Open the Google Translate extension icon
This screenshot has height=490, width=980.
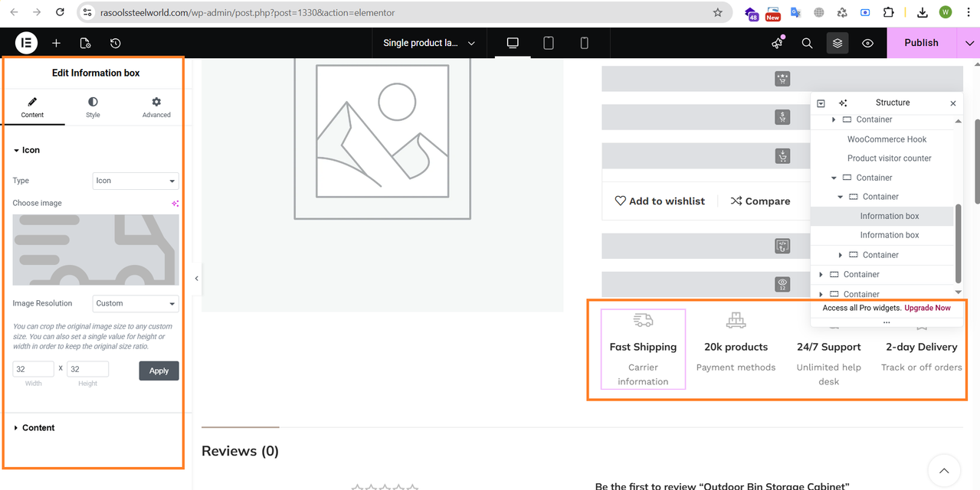[x=796, y=12]
